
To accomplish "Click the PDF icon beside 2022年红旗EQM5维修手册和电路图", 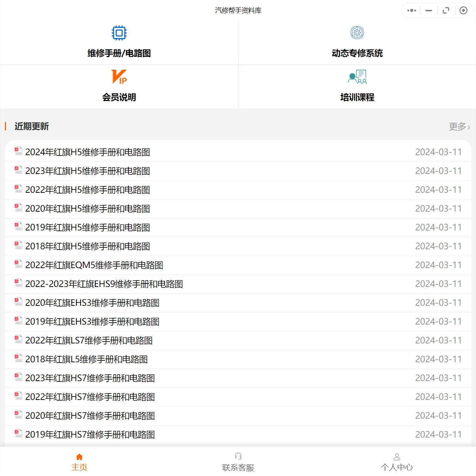I will click(x=18, y=264).
